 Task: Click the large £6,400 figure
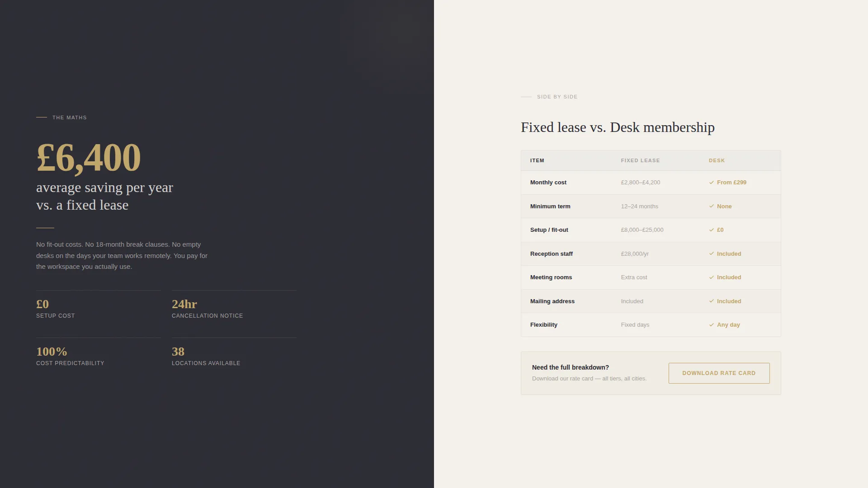click(x=89, y=158)
